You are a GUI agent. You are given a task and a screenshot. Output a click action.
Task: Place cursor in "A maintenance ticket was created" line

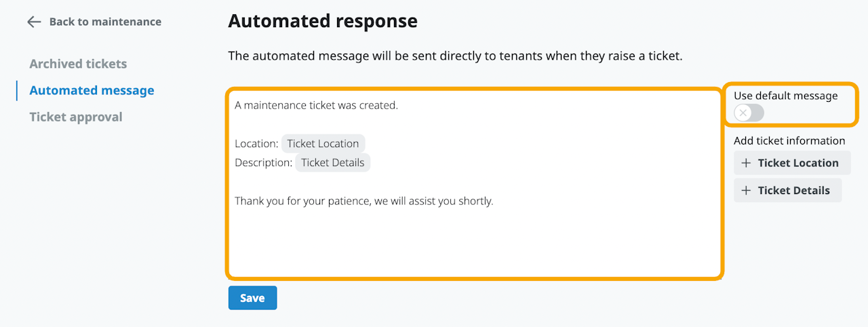tap(316, 106)
